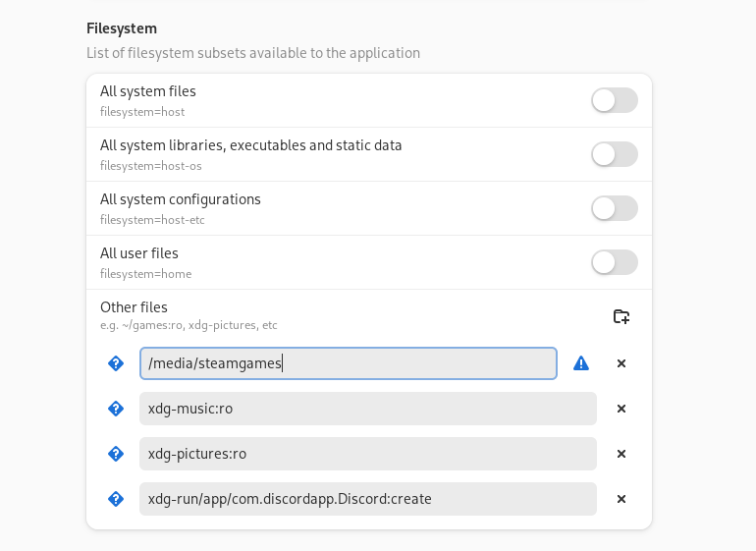Click into the xdg-music:ro text field

coord(367,409)
